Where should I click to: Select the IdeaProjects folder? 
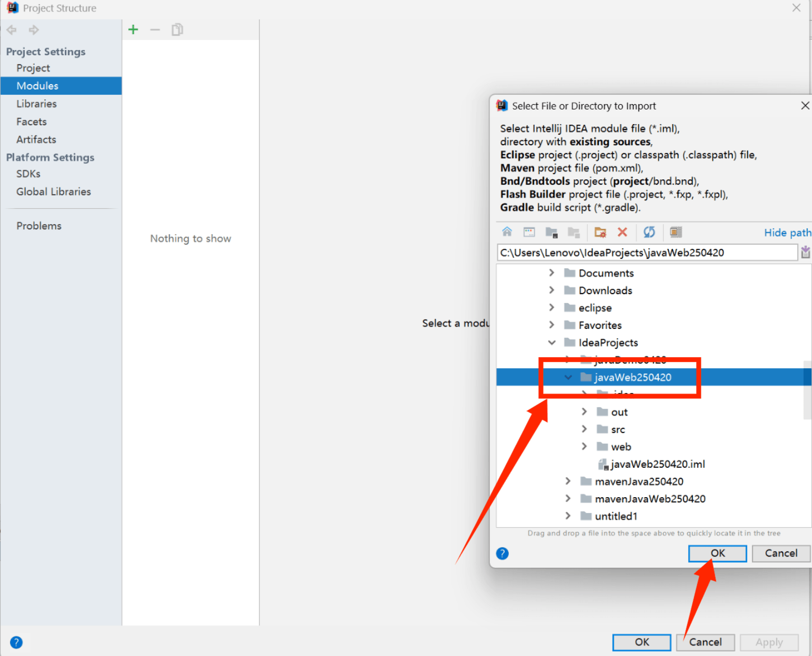(608, 342)
